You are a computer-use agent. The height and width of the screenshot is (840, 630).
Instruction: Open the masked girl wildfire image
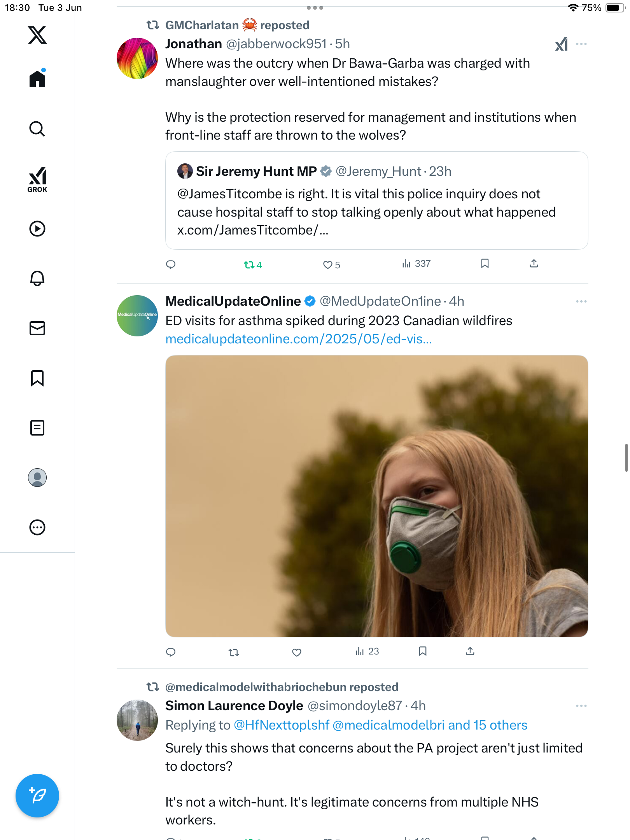click(376, 496)
